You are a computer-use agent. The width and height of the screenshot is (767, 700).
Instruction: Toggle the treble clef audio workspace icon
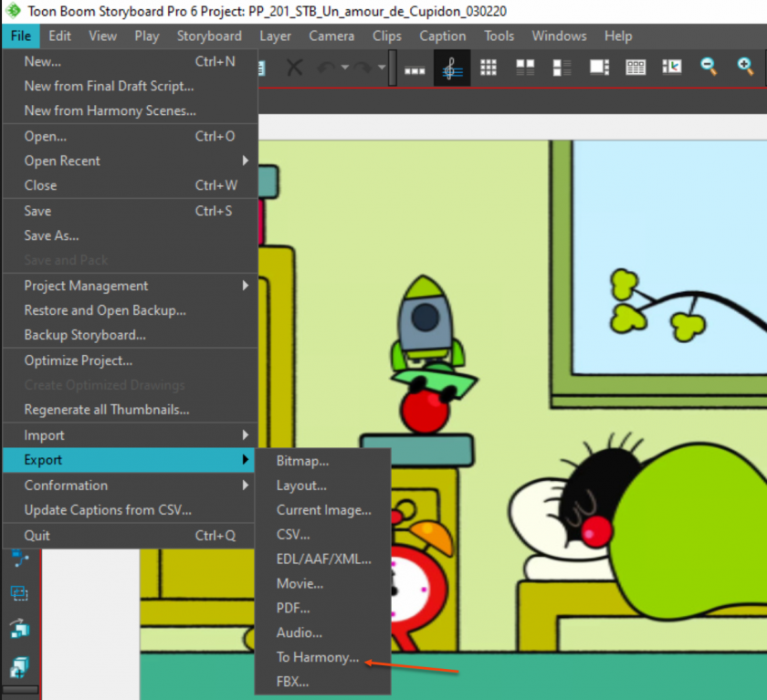(x=452, y=68)
